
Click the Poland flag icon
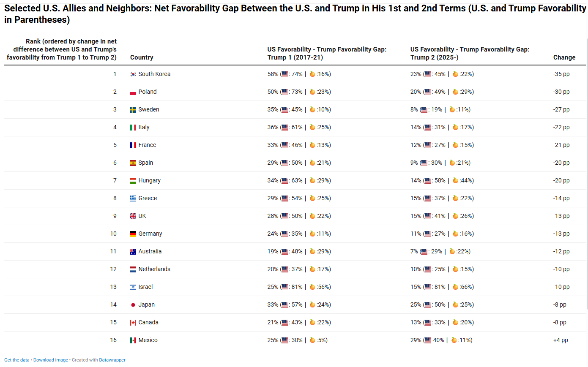click(x=133, y=92)
